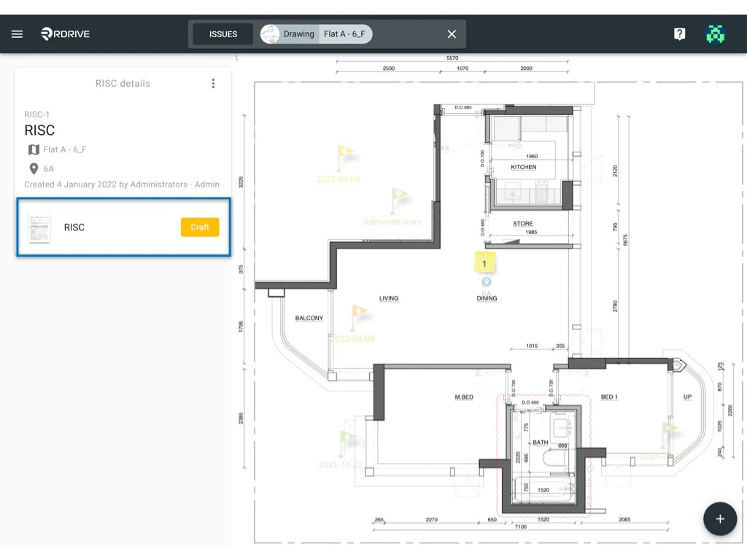Open the RISC document thumbnail
This screenshot has width=747, height=560.
click(x=39, y=227)
